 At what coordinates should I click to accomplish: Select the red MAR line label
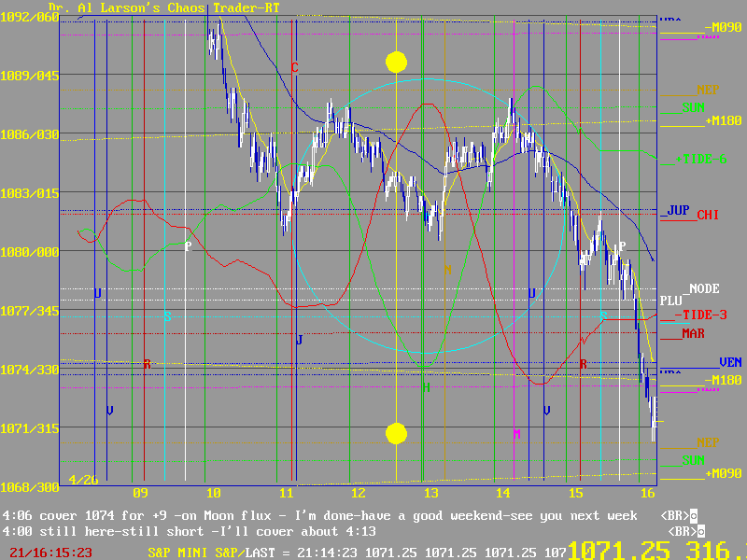click(x=693, y=333)
